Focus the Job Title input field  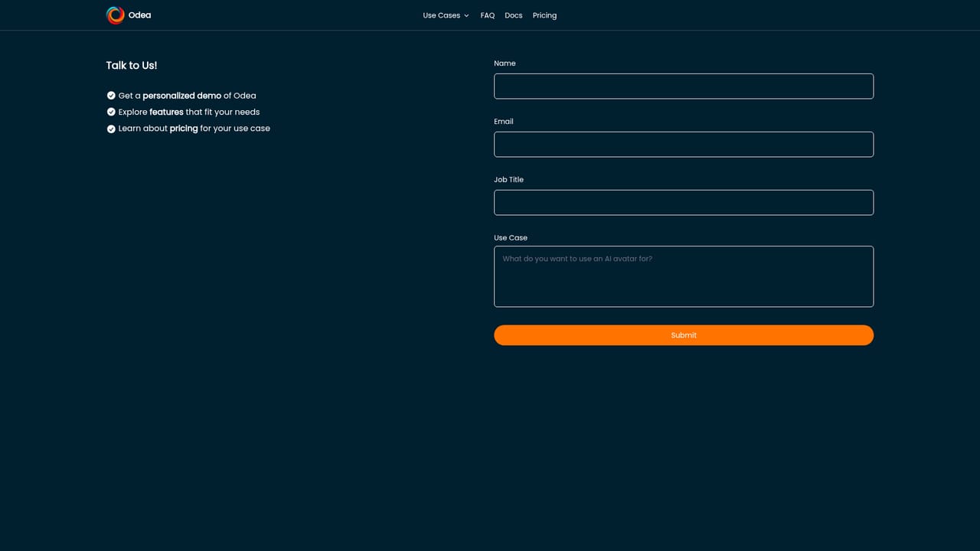684,203
